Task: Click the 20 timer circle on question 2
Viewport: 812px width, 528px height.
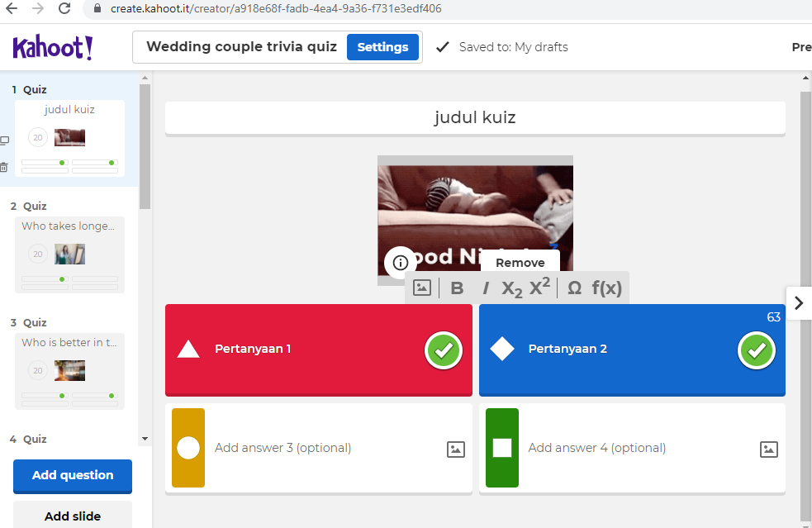Action: [x=38, y=254]
